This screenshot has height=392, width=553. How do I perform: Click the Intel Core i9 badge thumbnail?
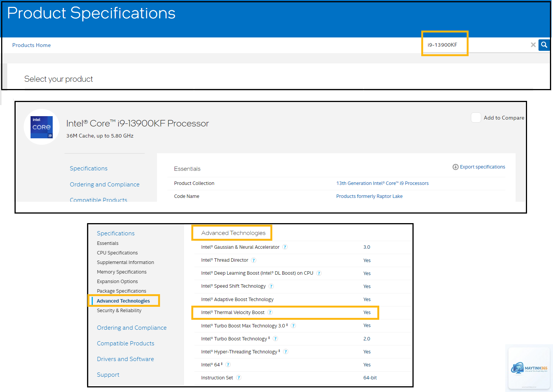click(x=42, y=127)
